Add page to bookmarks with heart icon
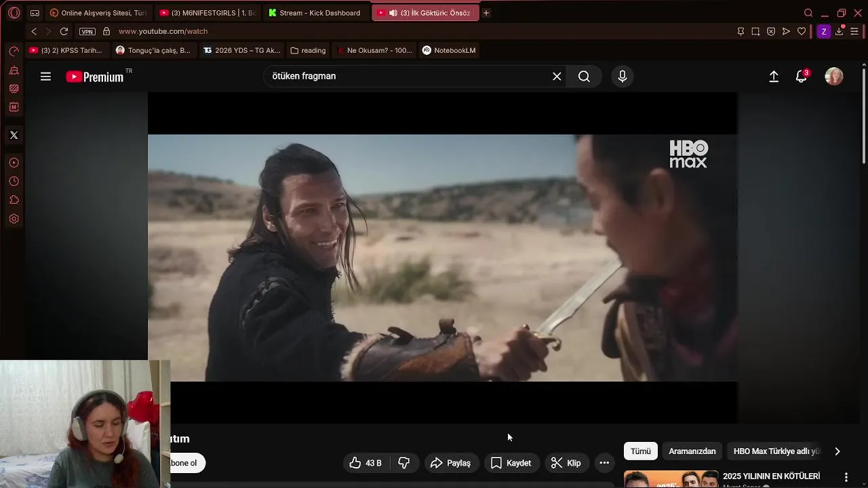 [802, 31]
